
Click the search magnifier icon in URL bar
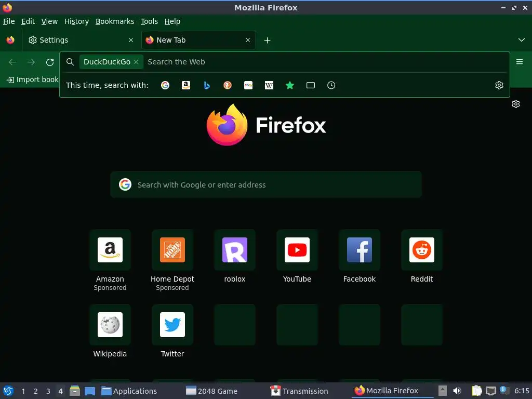pos(70,62)
